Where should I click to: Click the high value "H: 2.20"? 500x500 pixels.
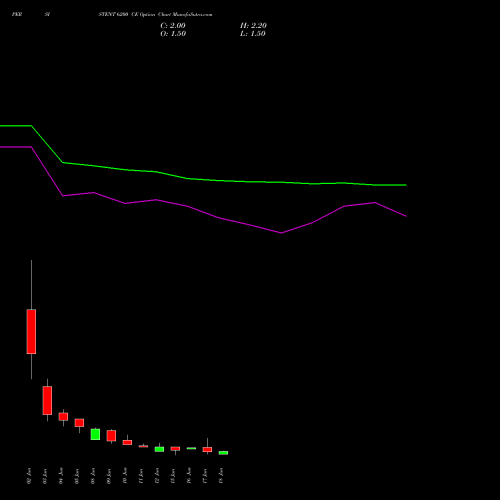(253, 26)
